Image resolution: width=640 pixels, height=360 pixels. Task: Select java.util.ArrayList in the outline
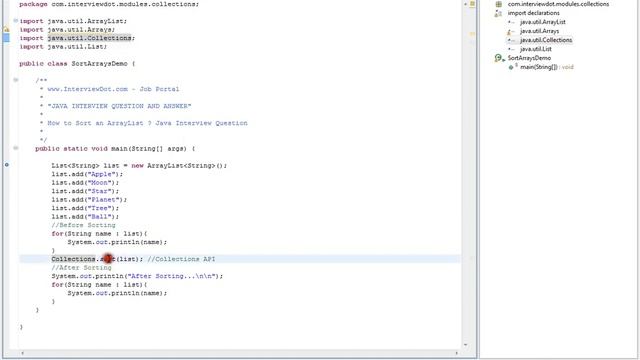(x=542, y=22)
